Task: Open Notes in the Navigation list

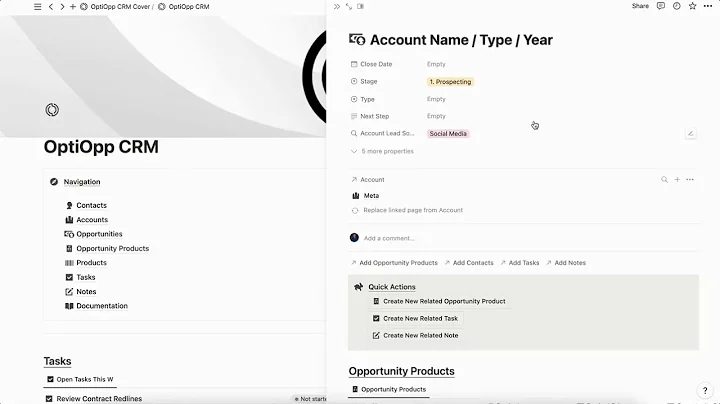Action: pyautogui.click(x=81, y=292)
